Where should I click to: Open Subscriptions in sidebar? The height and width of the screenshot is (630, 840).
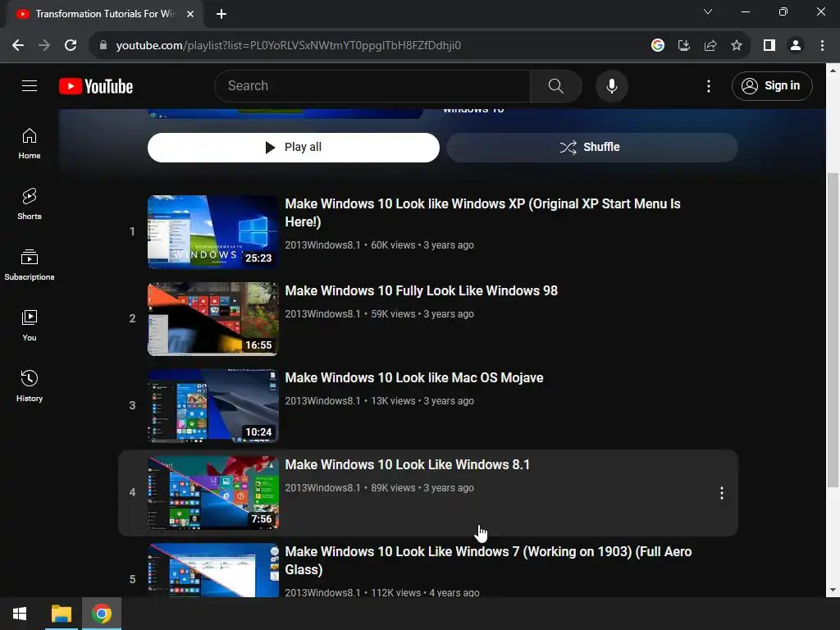click(30, 265)
